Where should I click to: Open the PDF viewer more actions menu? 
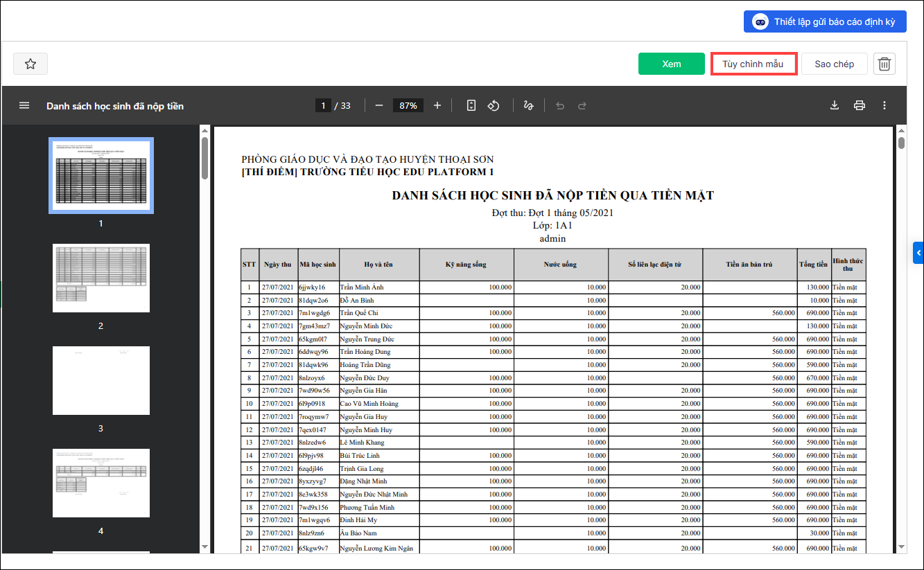pos(884,105)
